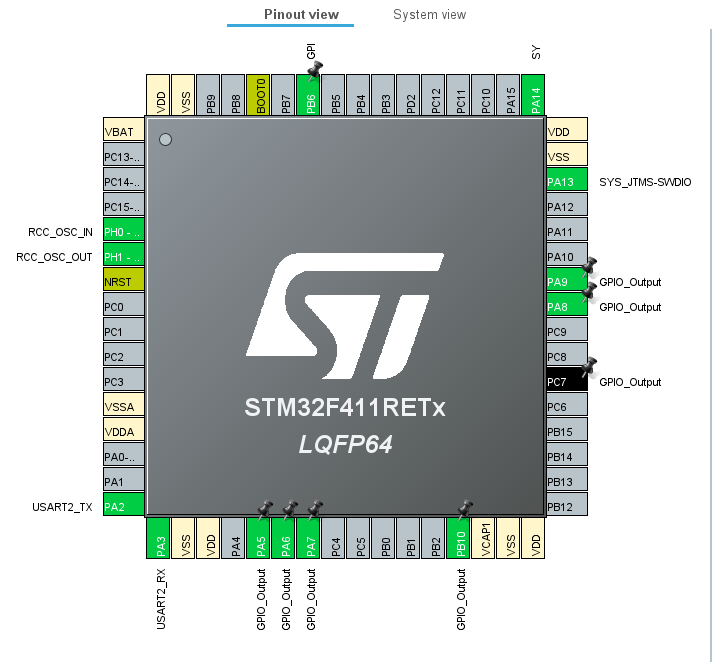This screenshot has height=662, width=712.
Task: Select the PA9 pin
Action: tap(567, 279)
